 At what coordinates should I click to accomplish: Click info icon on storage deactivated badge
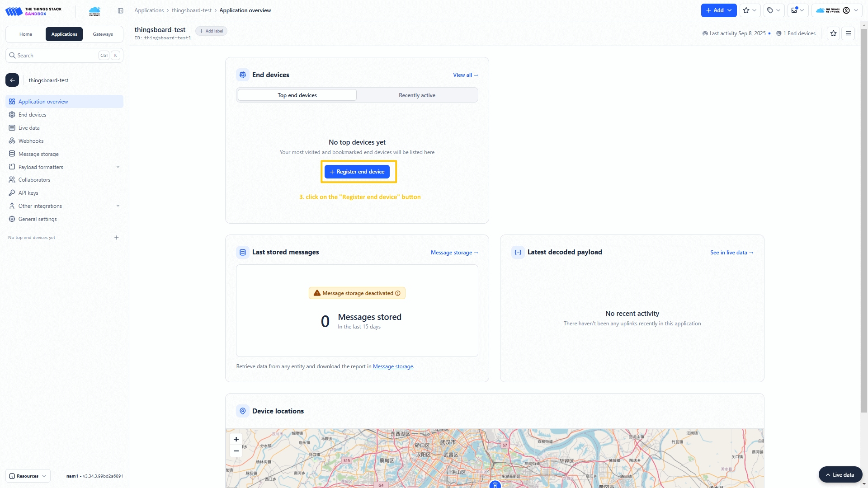click(398, 293)
